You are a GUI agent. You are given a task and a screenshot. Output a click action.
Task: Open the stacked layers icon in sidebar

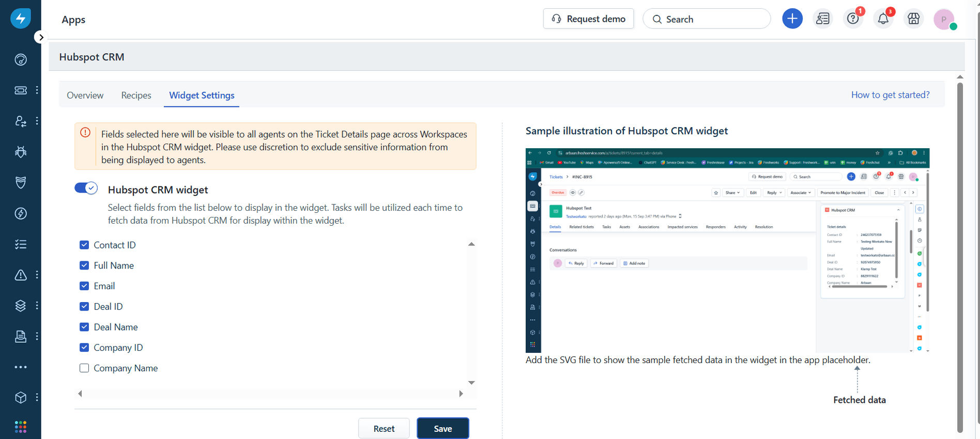21,306
